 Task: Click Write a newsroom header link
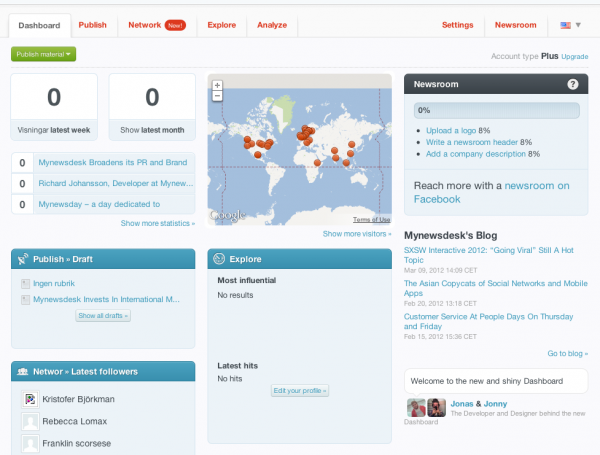coord(472,142)
